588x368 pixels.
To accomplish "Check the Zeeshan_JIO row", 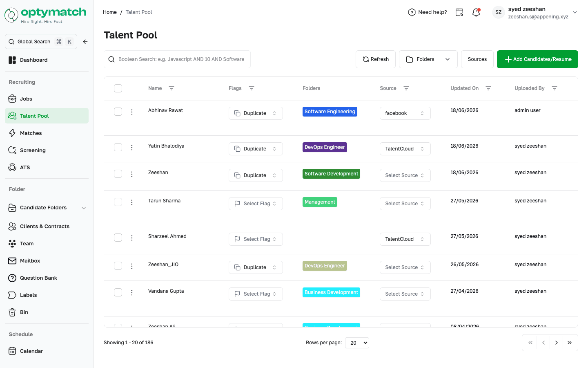I will pyautogui.click(x=118, y=266).
